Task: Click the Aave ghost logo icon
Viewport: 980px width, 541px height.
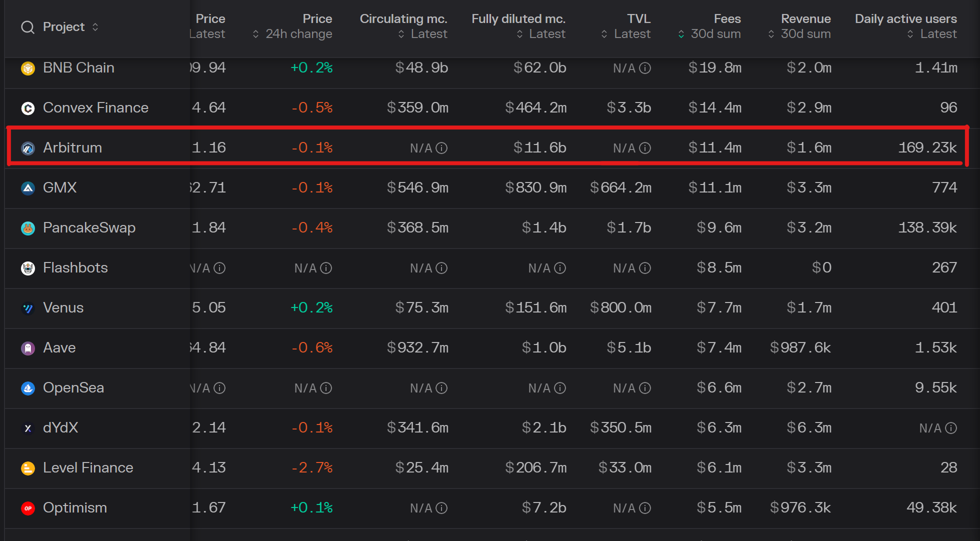Action: pos(28,348)
